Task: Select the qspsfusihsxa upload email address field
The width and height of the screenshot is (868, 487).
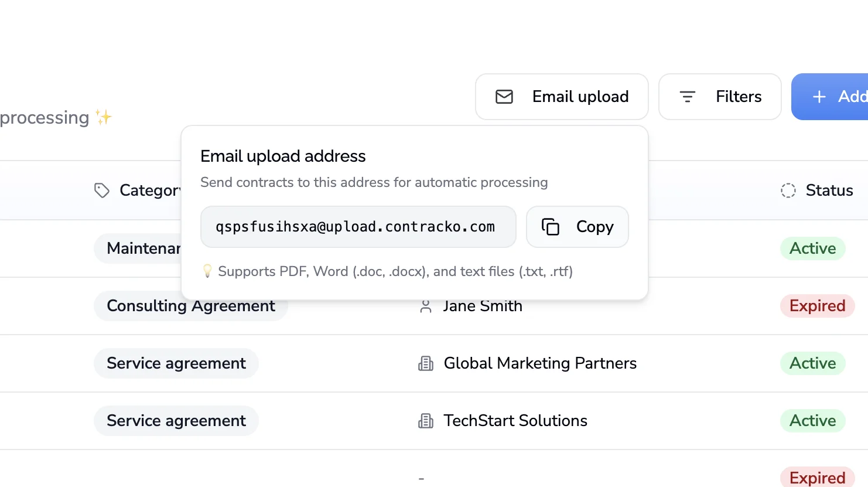Action: point(358,226)
